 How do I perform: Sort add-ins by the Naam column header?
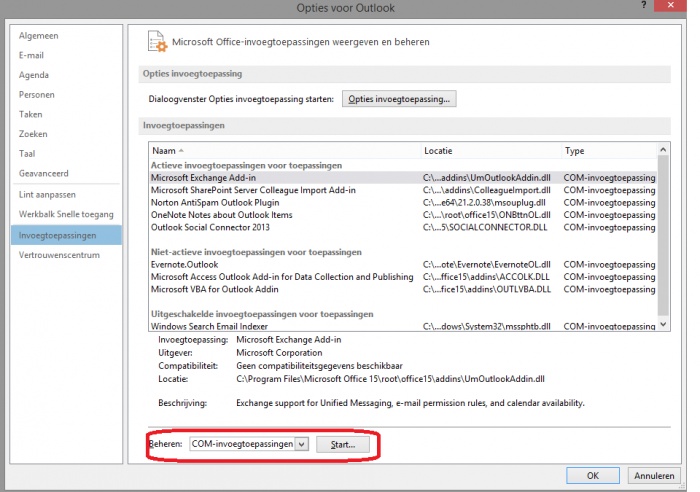coord(284,151)
